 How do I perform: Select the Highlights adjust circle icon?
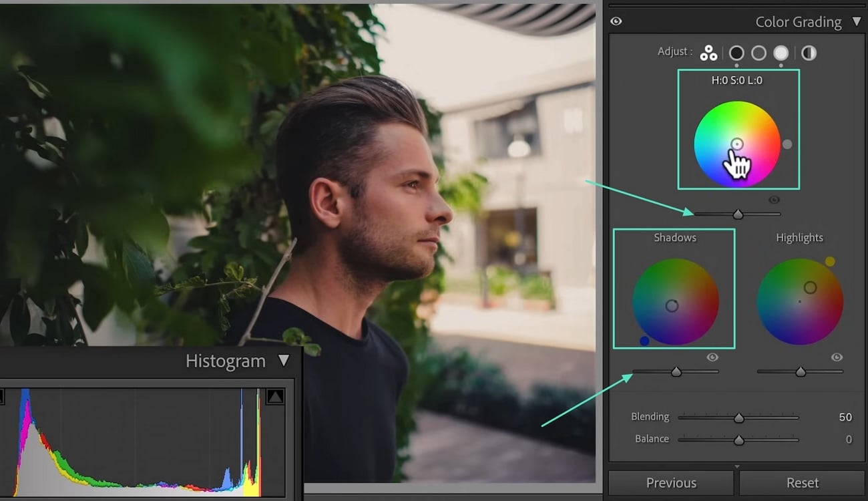coord(781,53)
